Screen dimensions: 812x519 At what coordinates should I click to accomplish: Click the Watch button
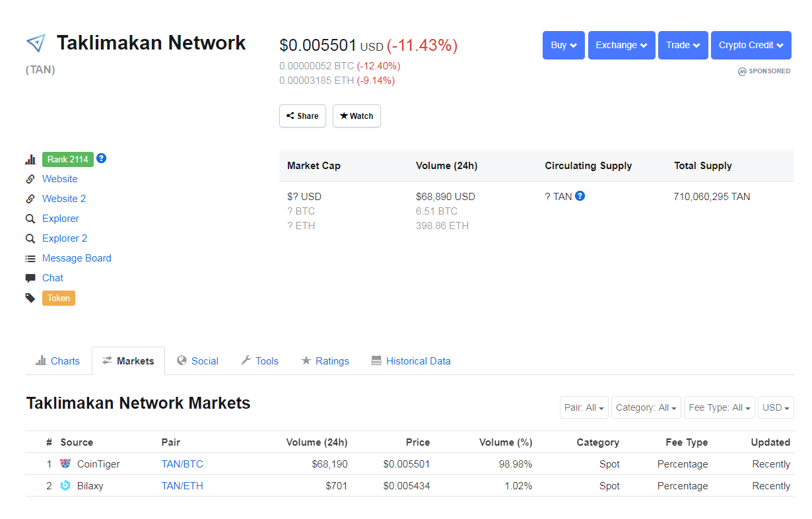tap(356, 116)
